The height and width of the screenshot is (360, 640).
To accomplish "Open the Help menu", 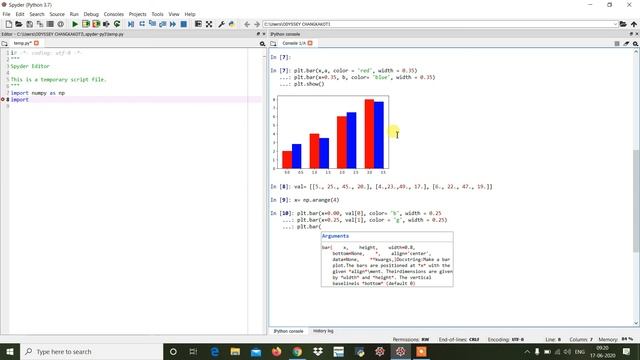I will click(x=190, y=14).
